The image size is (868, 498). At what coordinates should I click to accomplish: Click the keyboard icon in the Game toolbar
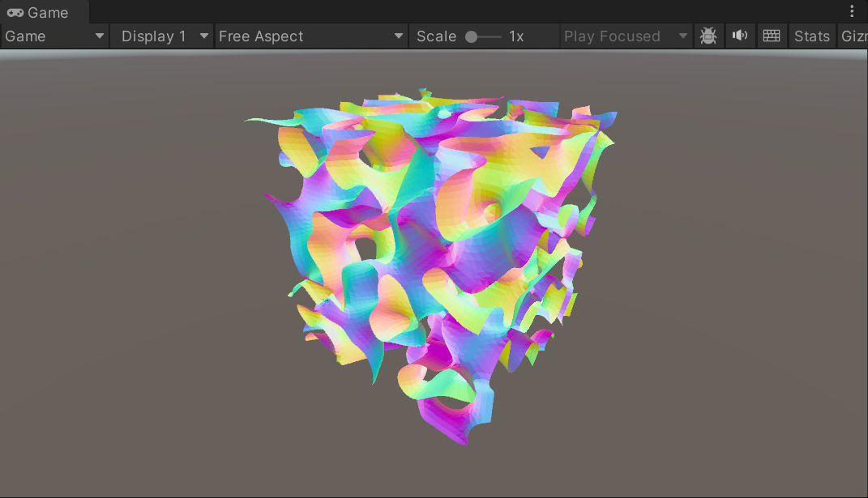coord(771,36)
